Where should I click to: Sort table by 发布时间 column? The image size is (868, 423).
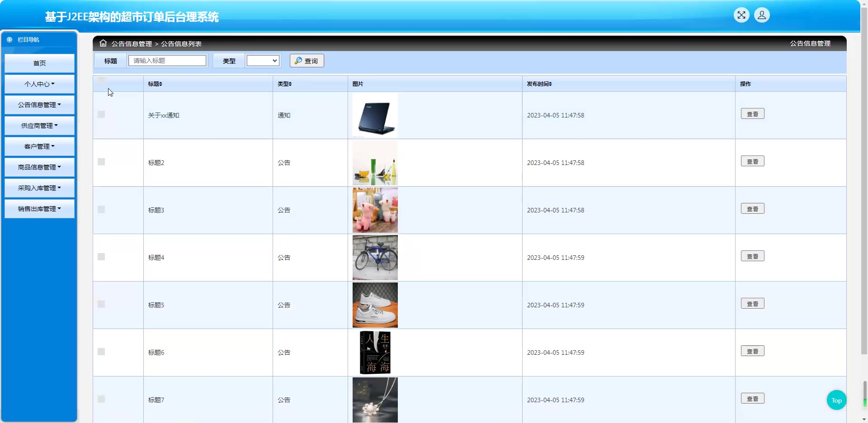pyautogui.click(x=539, y=84)
